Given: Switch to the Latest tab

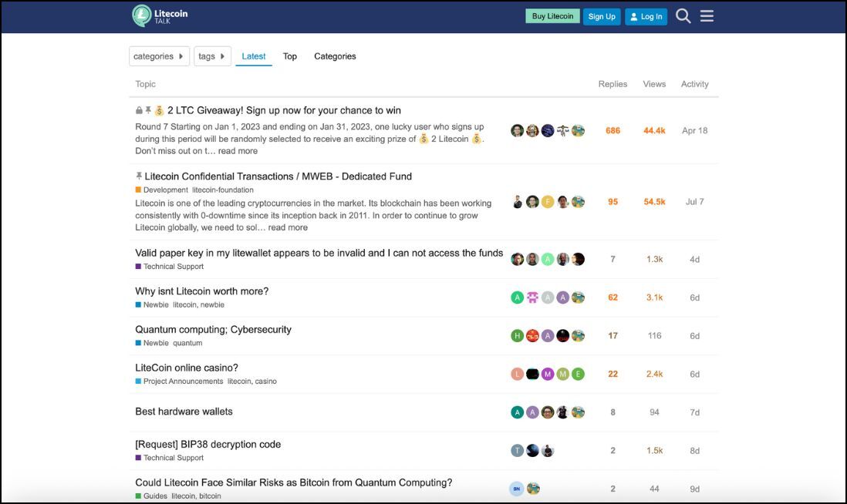Looking at the screenshot, I should [x=253, y=56].
